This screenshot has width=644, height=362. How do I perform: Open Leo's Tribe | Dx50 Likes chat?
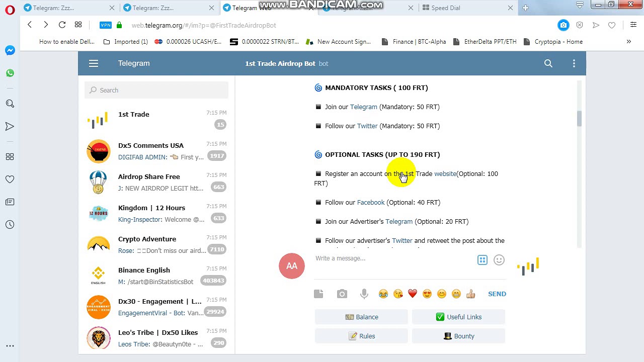156,338
